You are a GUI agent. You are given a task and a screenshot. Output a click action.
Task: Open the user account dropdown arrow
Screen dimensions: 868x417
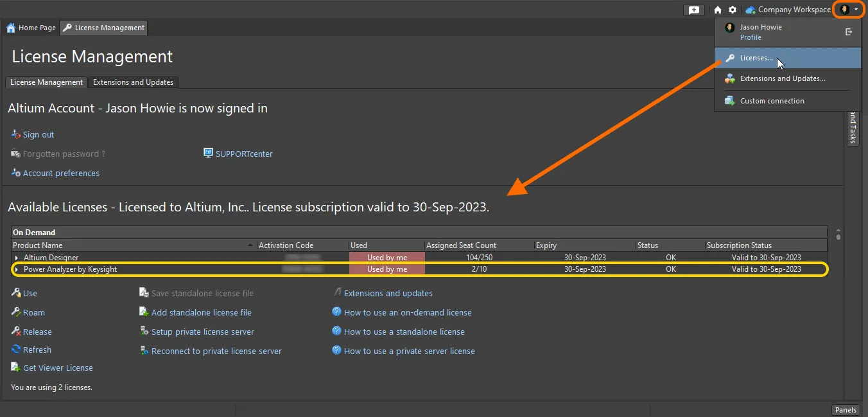click(x=856, y=10)
